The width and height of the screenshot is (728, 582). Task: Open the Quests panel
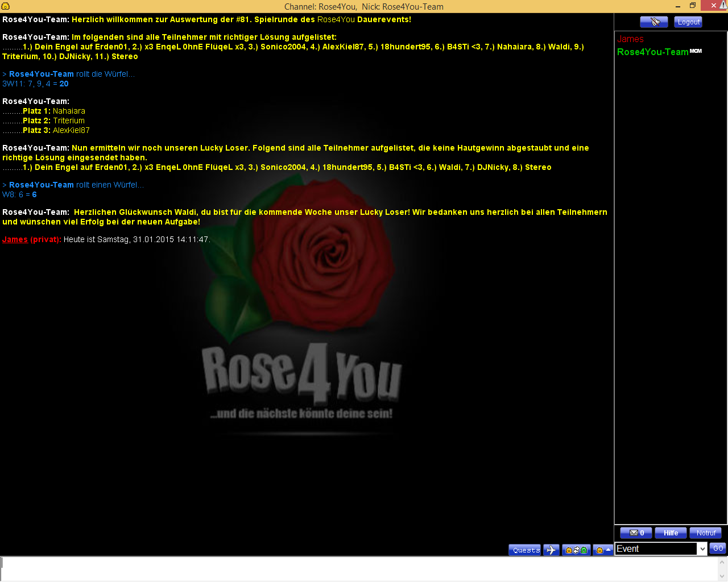pos(525,550)
